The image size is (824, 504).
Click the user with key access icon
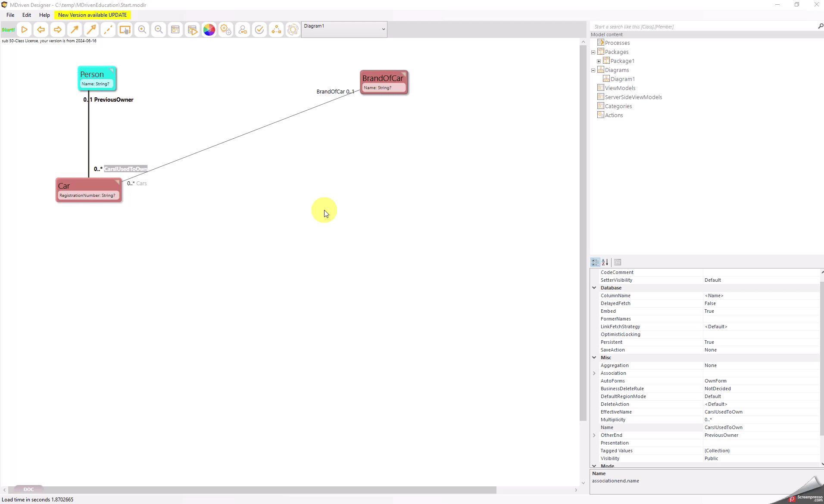click(x=243, y=30)
